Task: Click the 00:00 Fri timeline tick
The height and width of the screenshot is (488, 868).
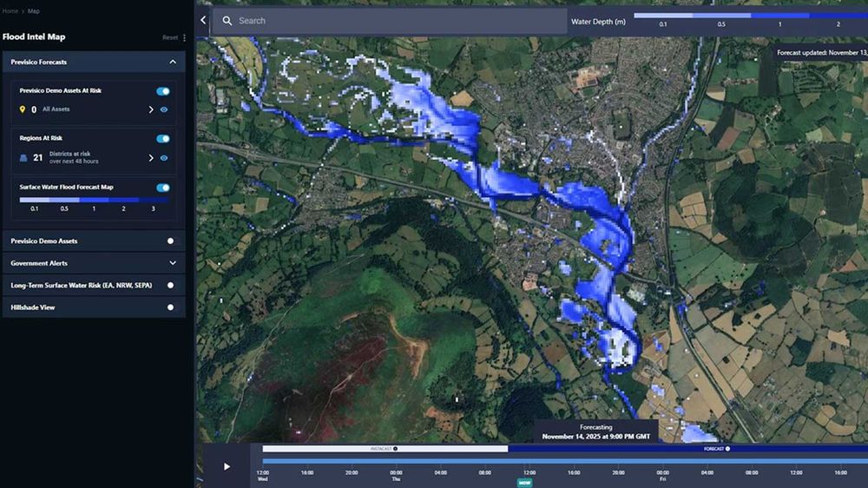Action: click(662, 476)
